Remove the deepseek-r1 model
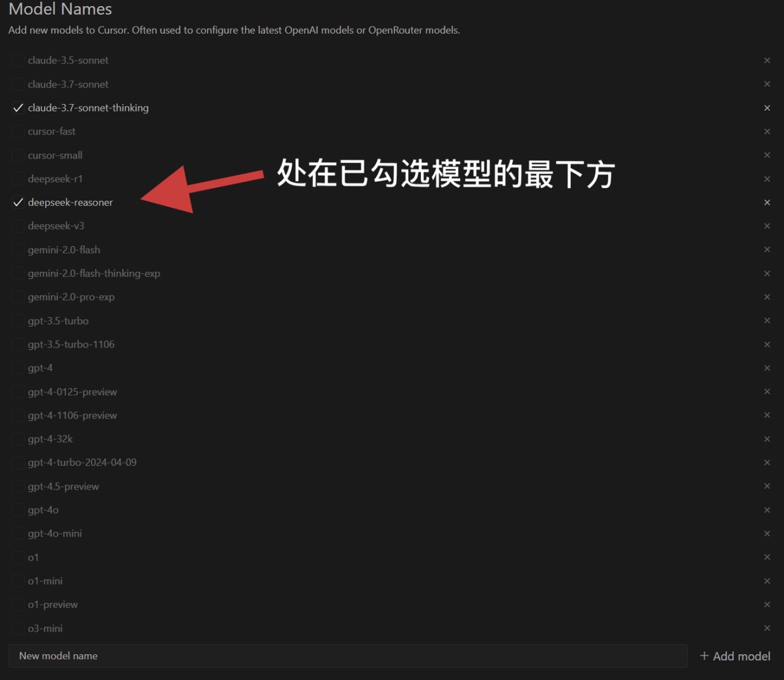Image resolution: width=784 pixels, height=680 pixels. tap(767, 179)
